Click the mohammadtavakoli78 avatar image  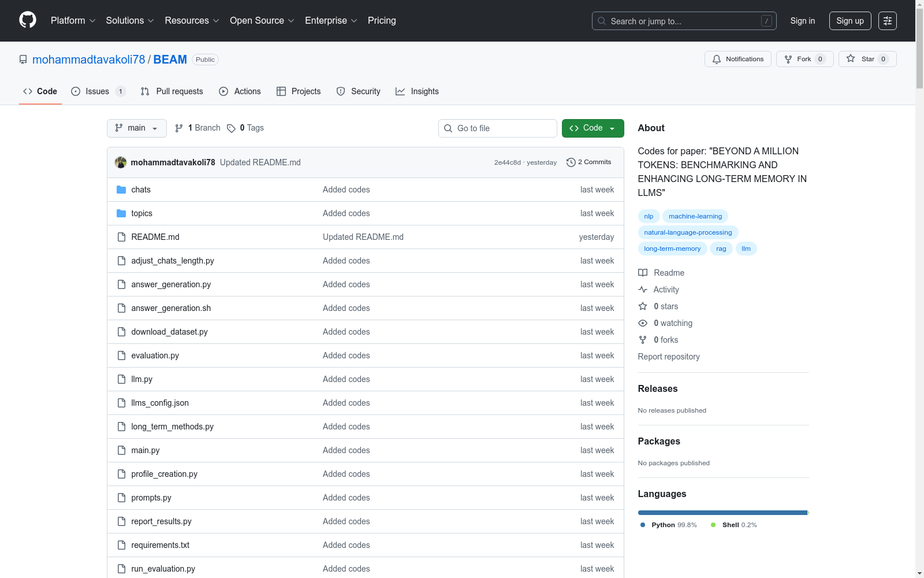click(121, 162)
